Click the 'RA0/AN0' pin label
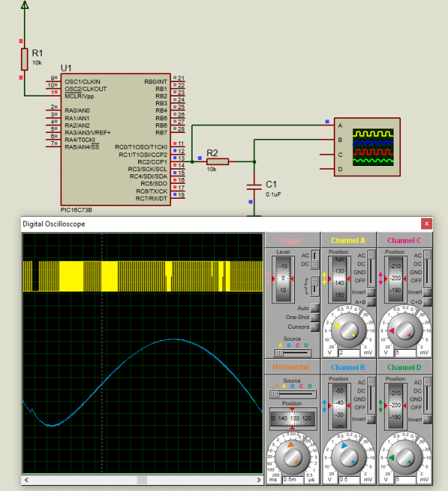This screenshot has width=448, height=491. [77, 111]
